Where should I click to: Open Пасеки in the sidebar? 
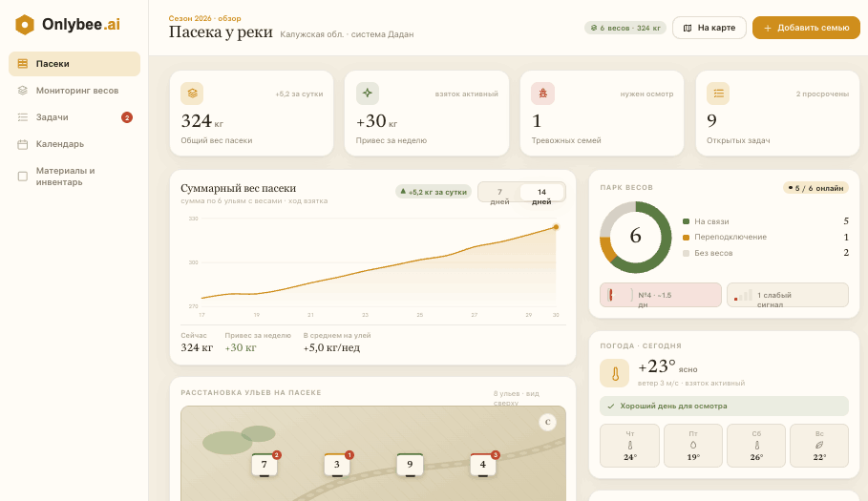tap(74, 64)
